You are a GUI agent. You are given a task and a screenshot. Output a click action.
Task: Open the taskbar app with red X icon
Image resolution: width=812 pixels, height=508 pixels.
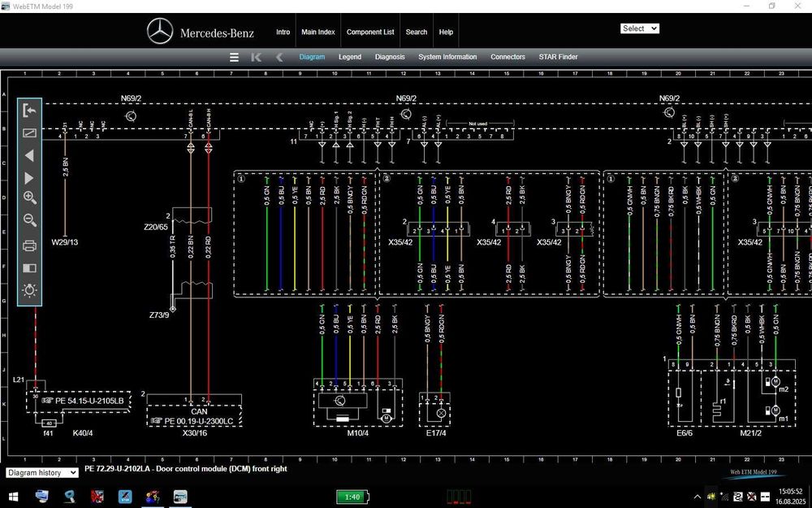point(97,497)
